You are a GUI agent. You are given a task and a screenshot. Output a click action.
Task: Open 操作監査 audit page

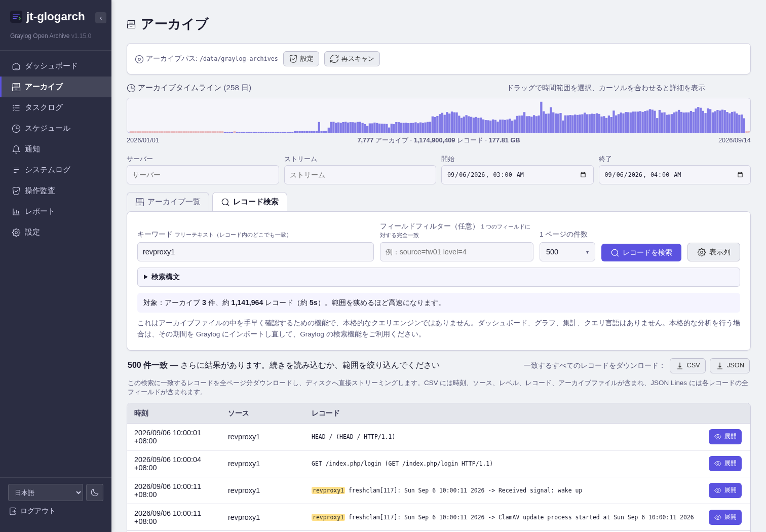pos(56,191)
